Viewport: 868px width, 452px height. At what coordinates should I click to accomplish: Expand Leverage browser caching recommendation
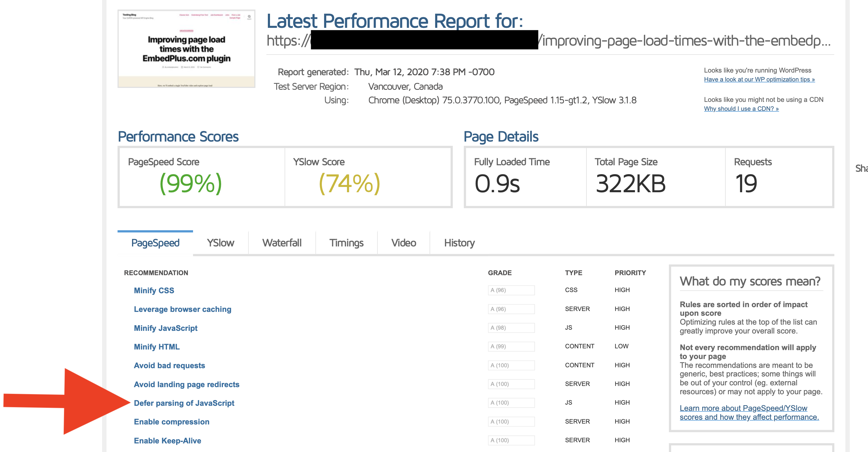[182, 309]
